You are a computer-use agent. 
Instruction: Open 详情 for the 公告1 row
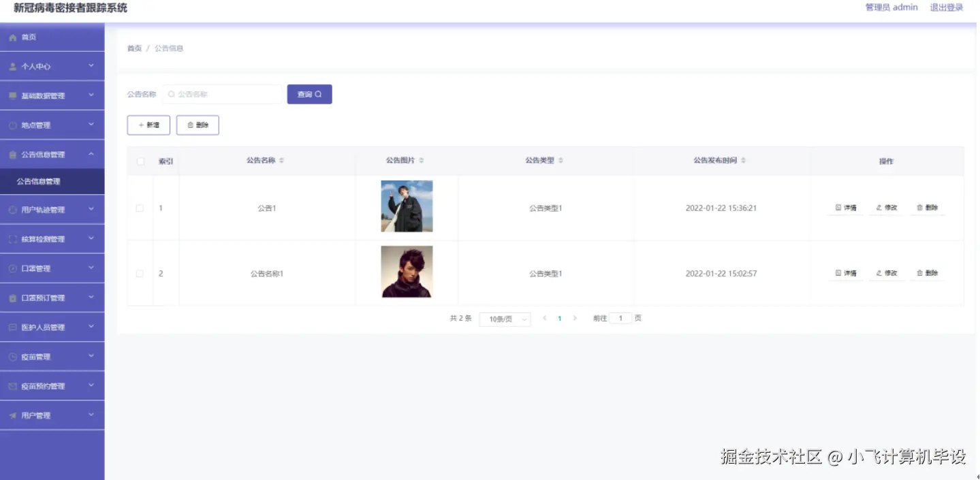coord(846,208)
